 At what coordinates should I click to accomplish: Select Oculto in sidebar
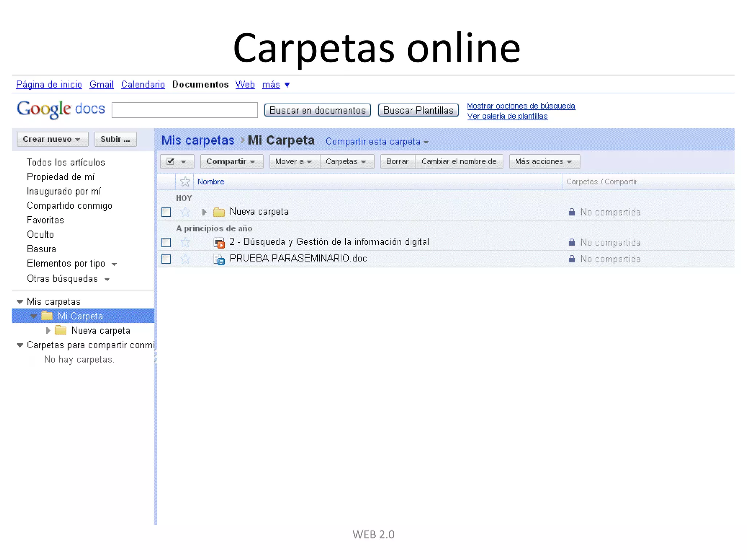40,234
